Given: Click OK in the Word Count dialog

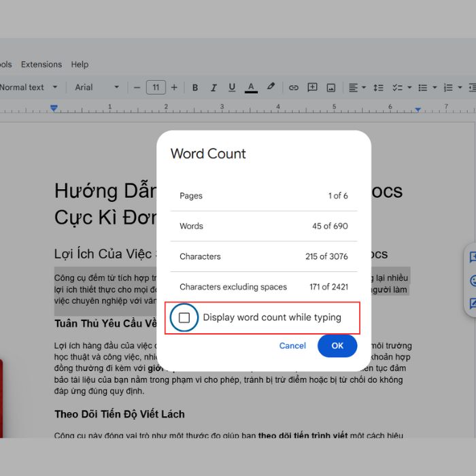Looking at the screenshot, I should tap(337, 345).
